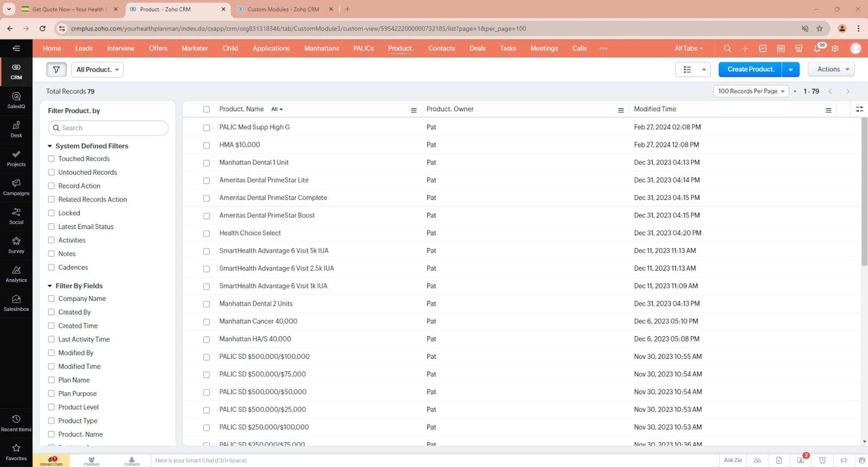Image resolution: width=868 pixels, height=467 pixels.
Task: Check the Notes filter
Action: (52, 254)
